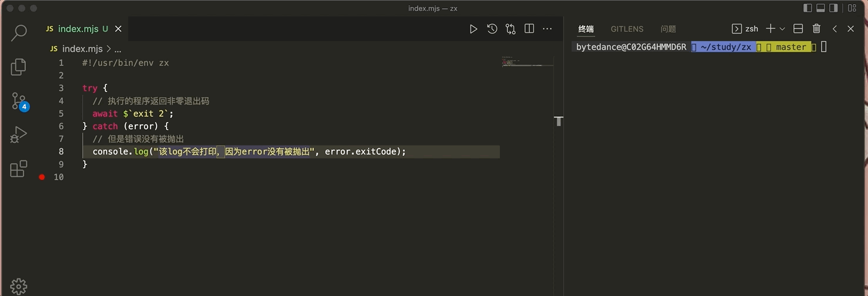Place cursor at the shebang line
The width and height of the screenshot is (868, 296).
[x=125, y=63]
